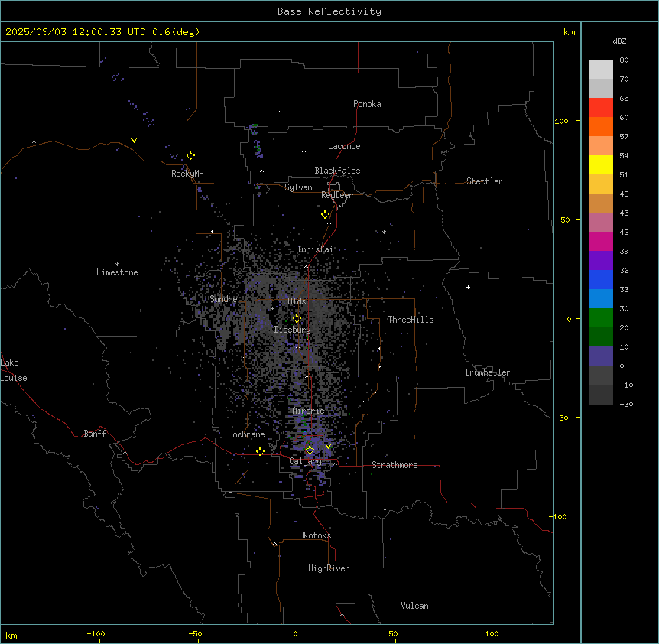Click the asterisk marker above Limestone
The height and width of the screenshot is (644, 659).
[x=117, y=265]
